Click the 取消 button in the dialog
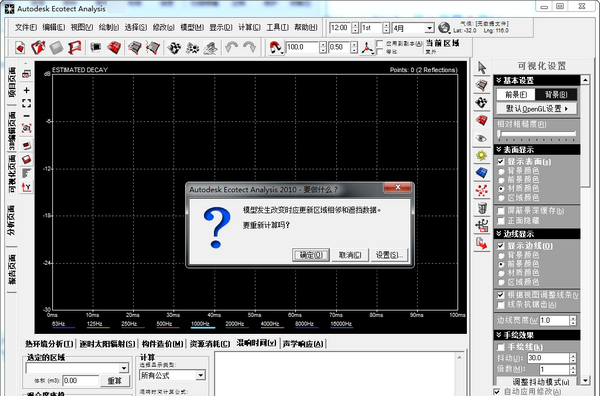 [x=350, y=255]
